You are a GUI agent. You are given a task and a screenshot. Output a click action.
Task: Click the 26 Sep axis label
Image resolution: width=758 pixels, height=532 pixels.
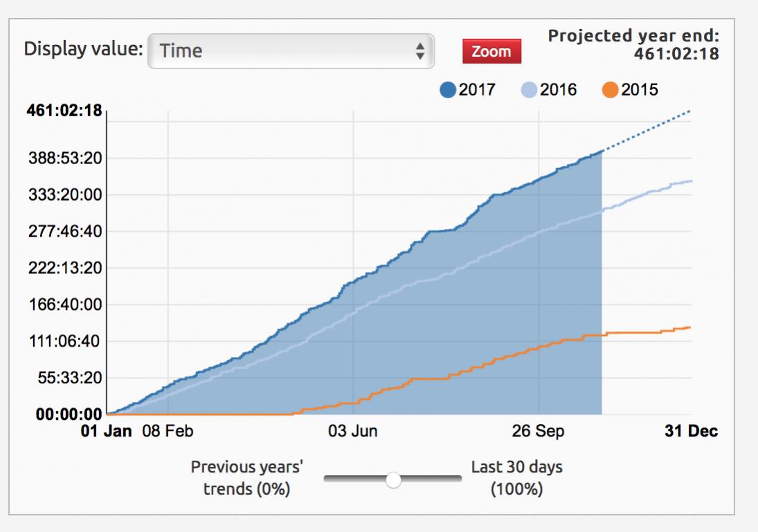click(x=538, y=432)
